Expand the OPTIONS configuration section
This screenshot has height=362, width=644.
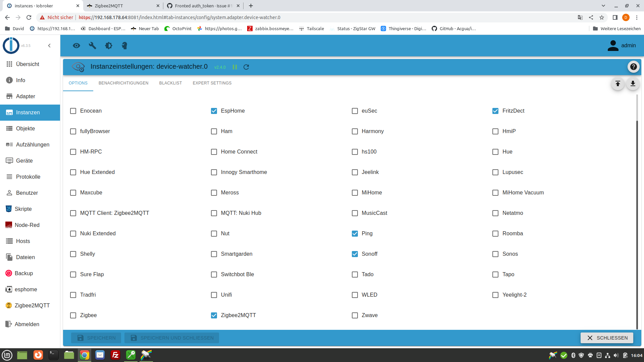[78, 83]
